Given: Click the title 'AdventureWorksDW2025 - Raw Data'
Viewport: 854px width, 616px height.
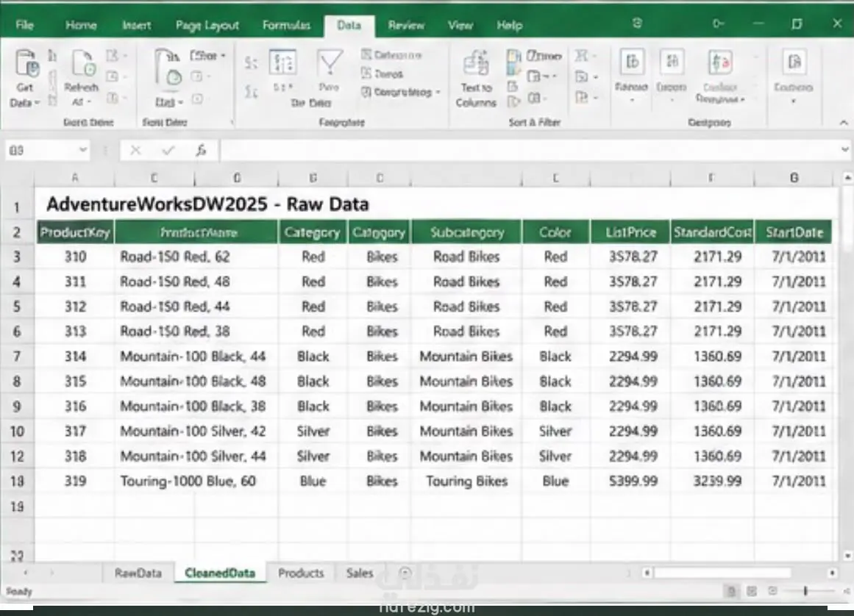Looking at the screenshot, I should (x=207, y=204).
